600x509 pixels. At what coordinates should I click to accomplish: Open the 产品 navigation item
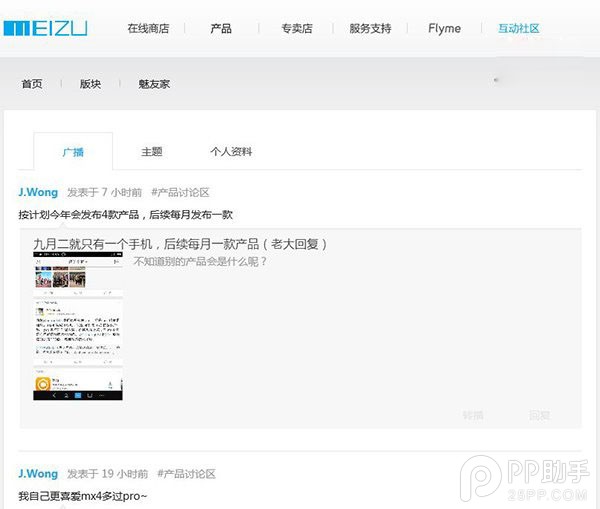[221, 28]
